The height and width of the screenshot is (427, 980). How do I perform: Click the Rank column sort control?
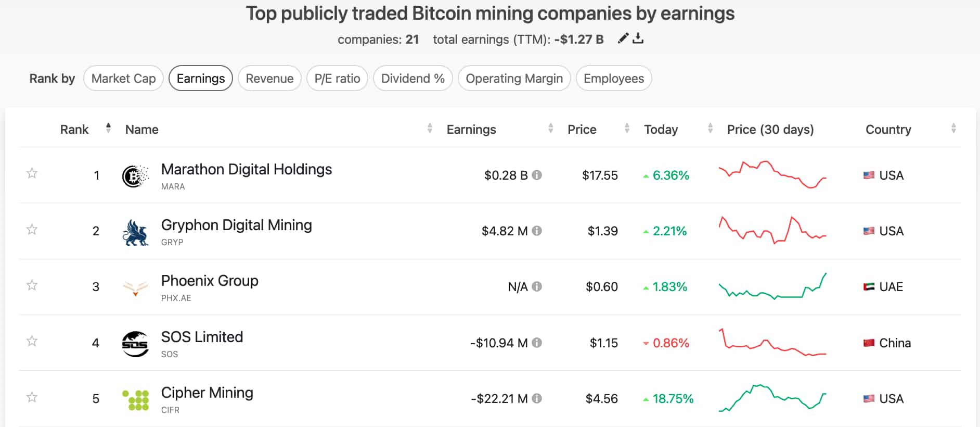tap(108, 129)
